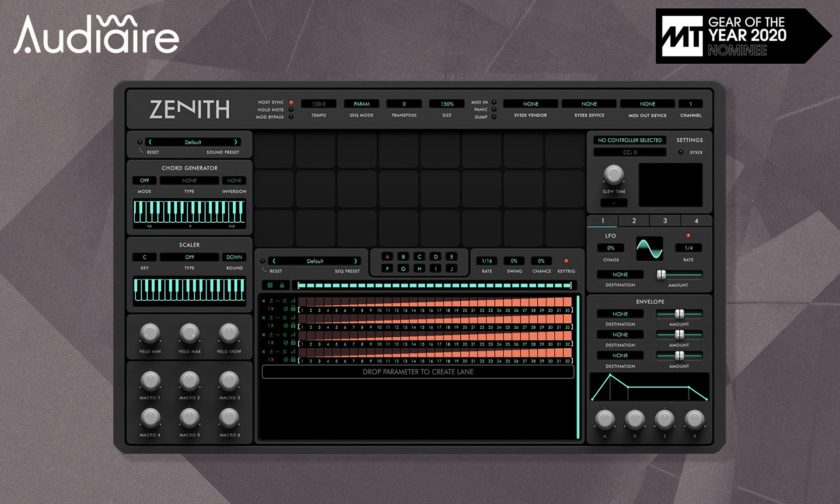840x504 pixels.
Task: Click the rising bars icon on the fourth lane
Action: pyautogui.click(x=293, y=352)
